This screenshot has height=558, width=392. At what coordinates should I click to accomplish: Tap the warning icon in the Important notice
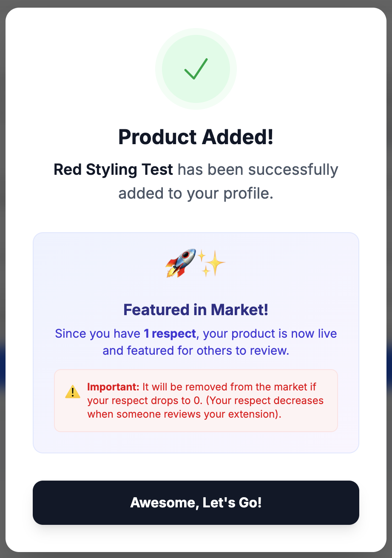tap(72, 392)
